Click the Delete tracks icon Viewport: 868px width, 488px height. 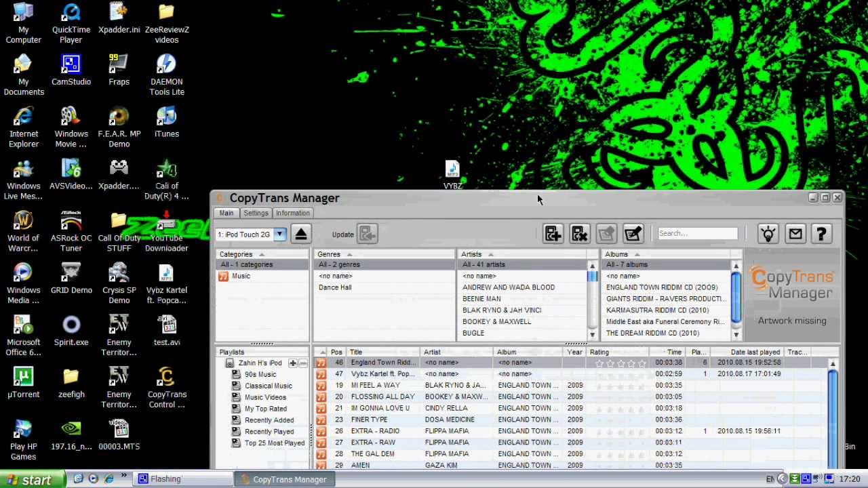(579, 234)
